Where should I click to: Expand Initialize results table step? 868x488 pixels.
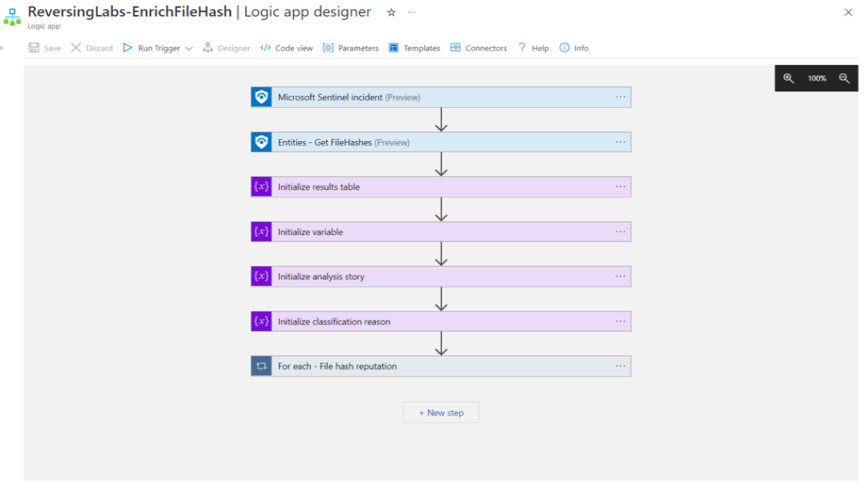pos(441,187)
